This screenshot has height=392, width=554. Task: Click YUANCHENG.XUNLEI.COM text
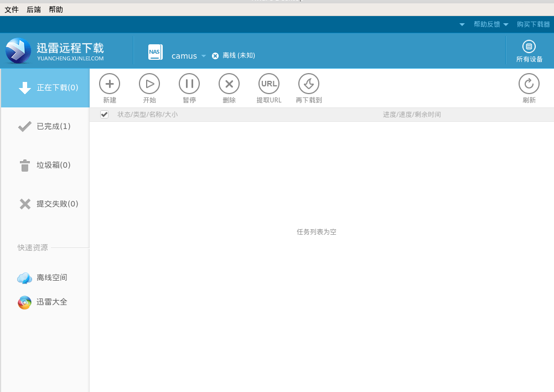pyautogui.click(x=70, y=59)
